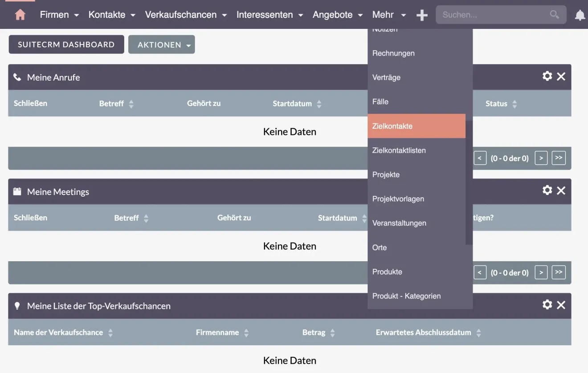Open gear settings of Top-Verkaufschancen dashlet
This screenshot has height=373, width=588.
(x=547, y=304)
